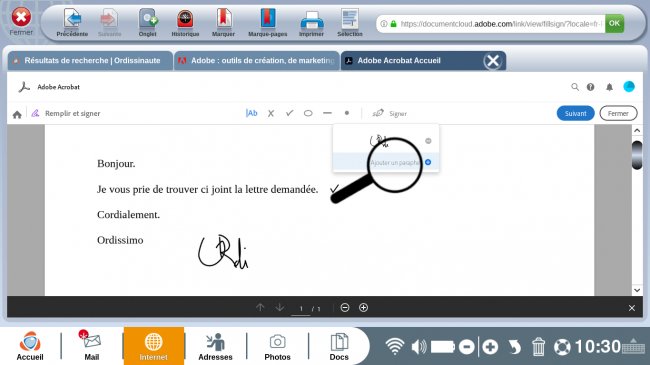The image size is (650, 365).
Task: Click the Fermer button in Acrobat toolbar
Action: pos(618,113)
